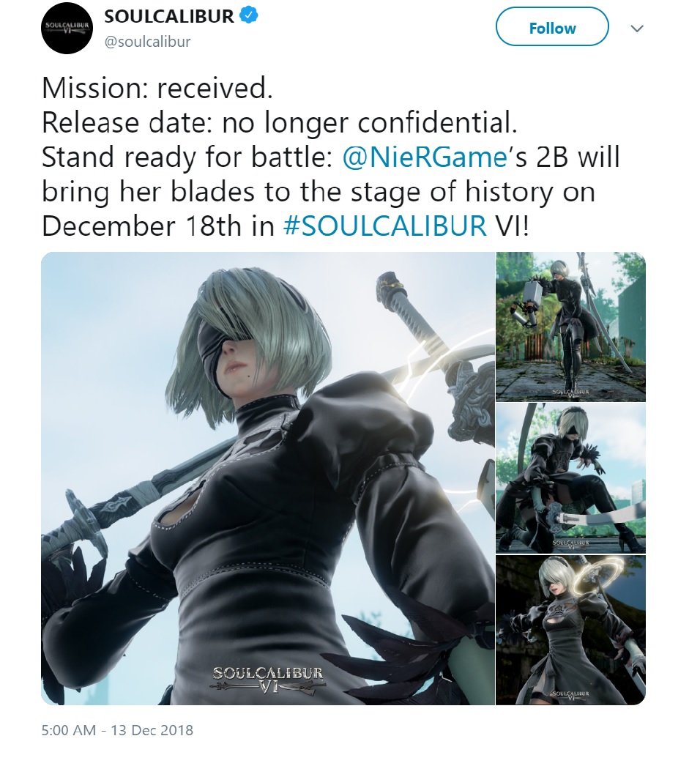Click the @soulcalibur handle

[147, 42]
